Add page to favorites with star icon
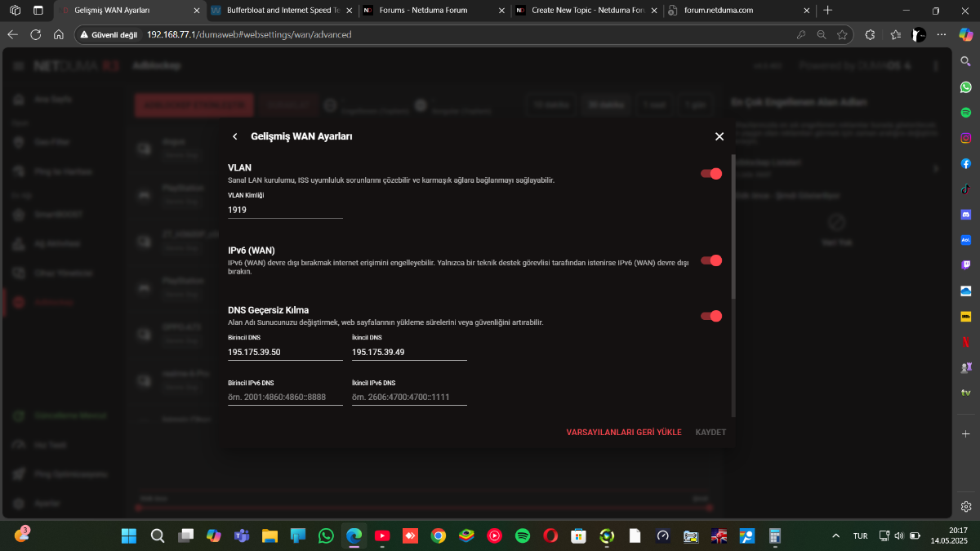This screenshot has width=980, height=551. 842,35
